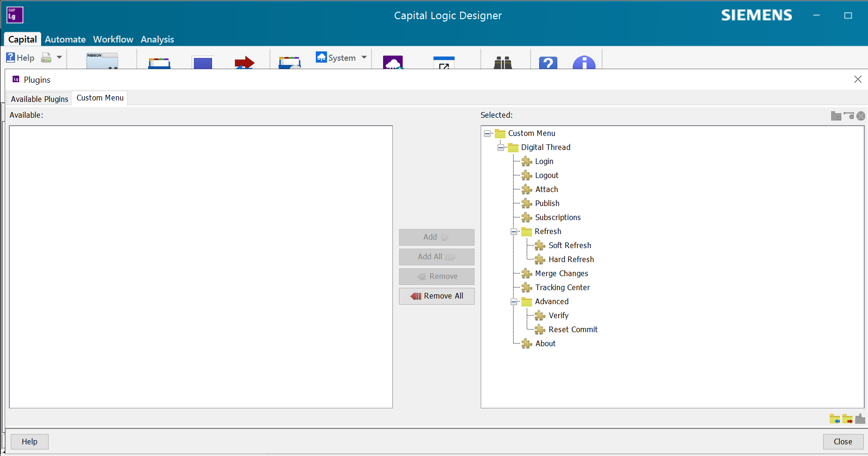868x456 pixels.
Task: Click the red arrow toolbar icon
Action: tap(244, 63)
